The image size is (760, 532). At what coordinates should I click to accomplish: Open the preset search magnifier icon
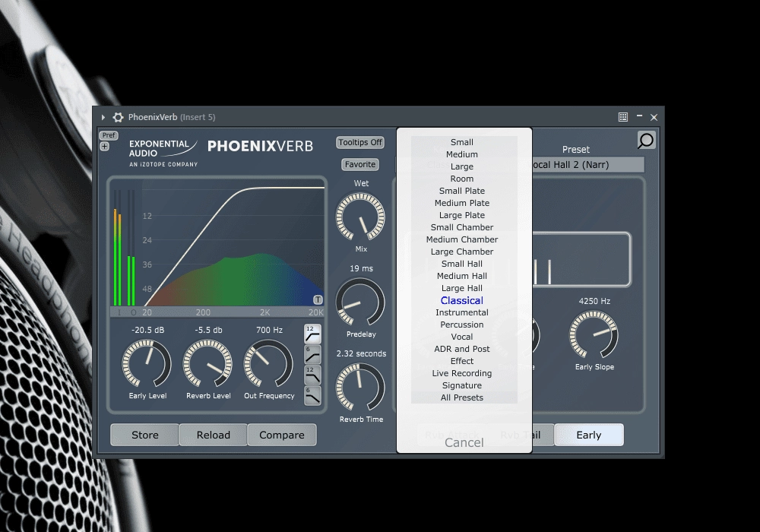646,141
